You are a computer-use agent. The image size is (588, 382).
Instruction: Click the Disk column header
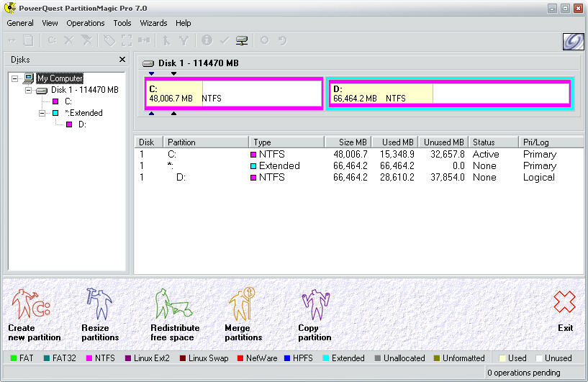(149, 142)
